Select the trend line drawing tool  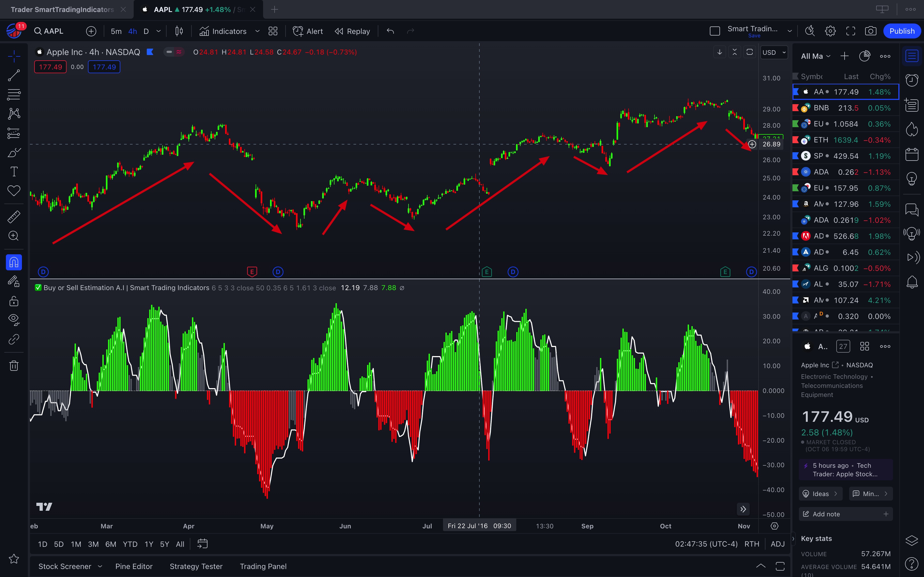click(14, 76)
